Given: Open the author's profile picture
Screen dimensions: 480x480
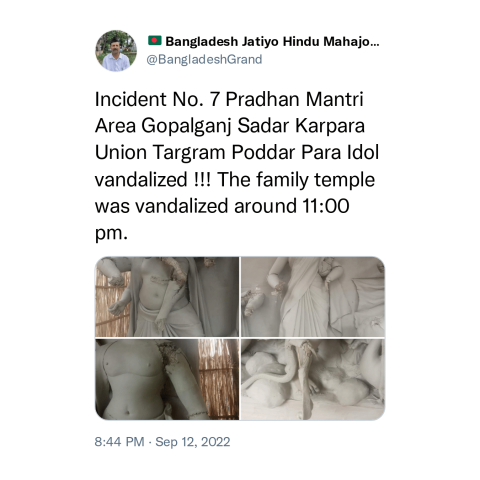Looking at the screenshot, I should tap(116, 51).
